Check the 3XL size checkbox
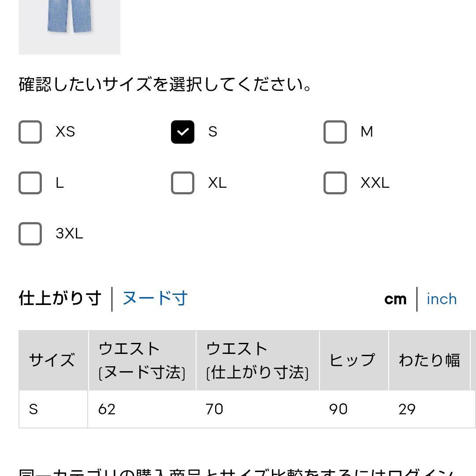The width and height of the screenshot is (476, 476). (x=30, y=234)
